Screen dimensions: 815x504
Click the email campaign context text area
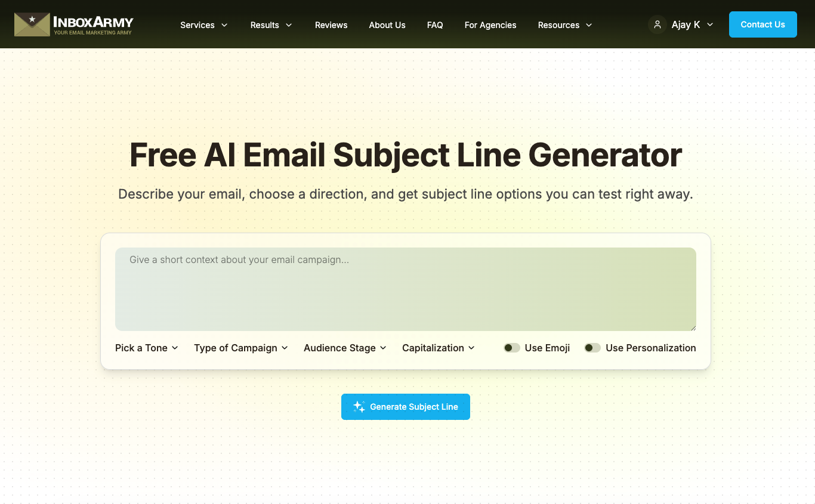[406, 289]
